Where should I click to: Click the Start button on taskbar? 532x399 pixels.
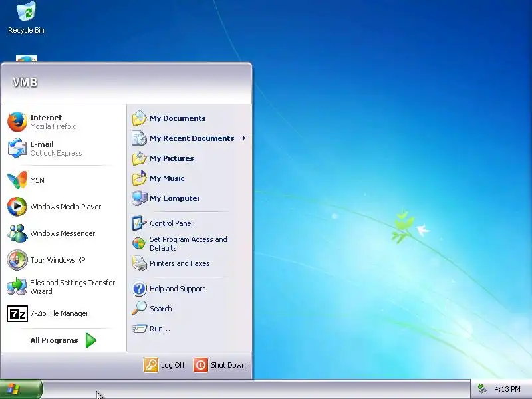(21, 389)
